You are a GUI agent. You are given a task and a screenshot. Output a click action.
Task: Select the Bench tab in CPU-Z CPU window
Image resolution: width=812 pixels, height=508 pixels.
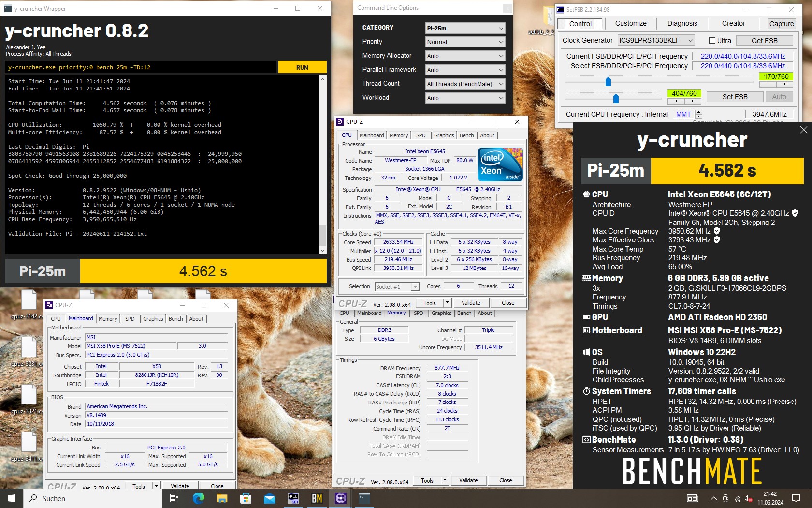(467, 135)
